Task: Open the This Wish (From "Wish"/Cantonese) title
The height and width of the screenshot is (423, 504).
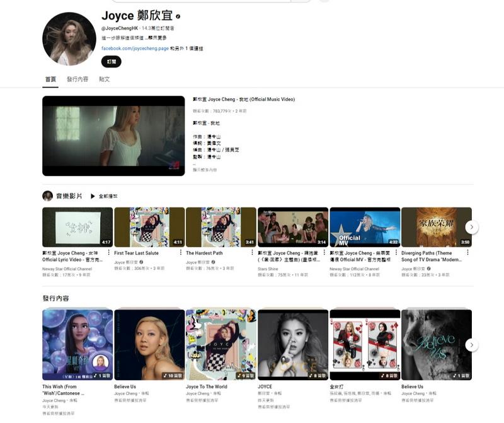Action: coord(64,390)
